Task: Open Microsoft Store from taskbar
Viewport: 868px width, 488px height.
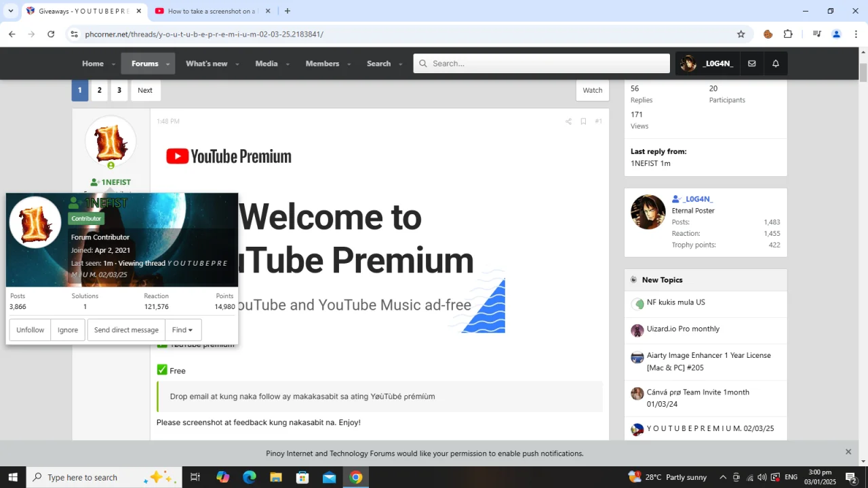Action: (x=302, y=477)
